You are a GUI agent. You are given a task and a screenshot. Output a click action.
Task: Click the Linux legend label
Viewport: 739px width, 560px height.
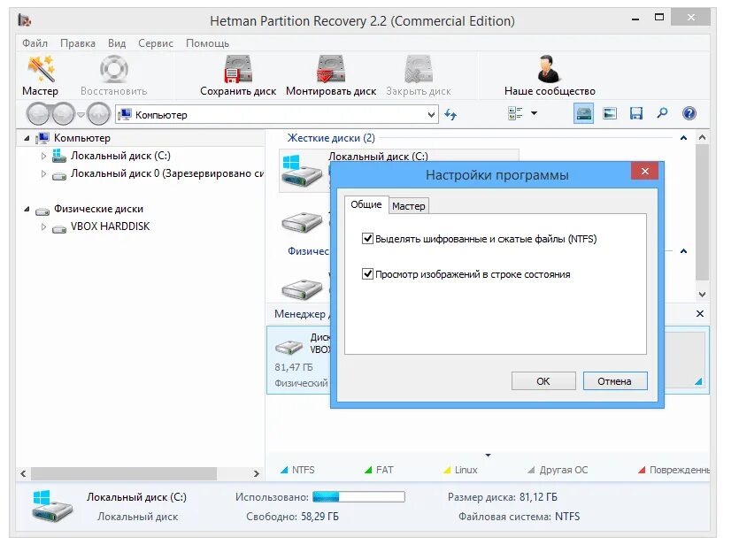466,470
